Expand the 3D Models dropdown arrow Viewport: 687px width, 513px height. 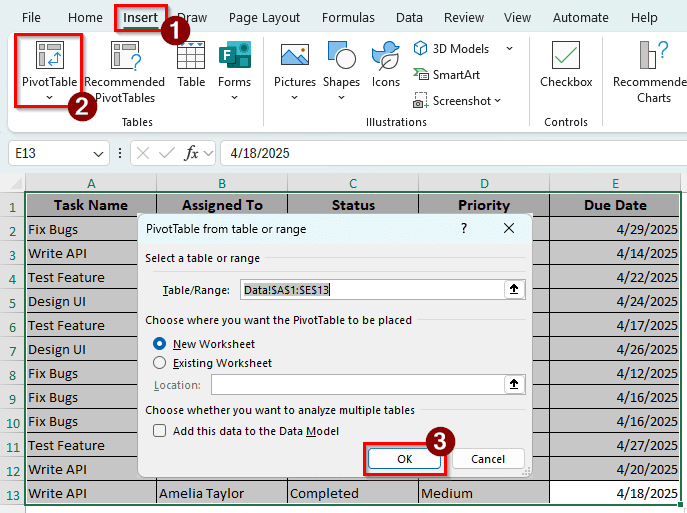pos(509,48)
